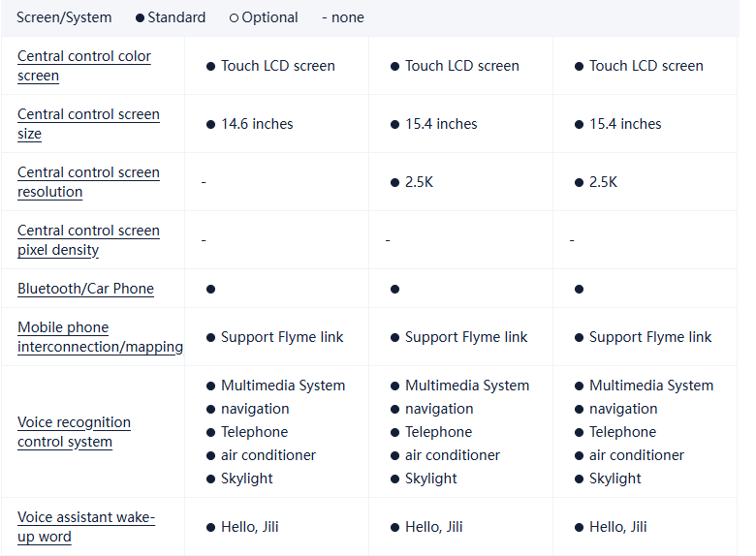
Task: Click the Bluetooth standard dot in first column
Action: [x=210, y=289]
